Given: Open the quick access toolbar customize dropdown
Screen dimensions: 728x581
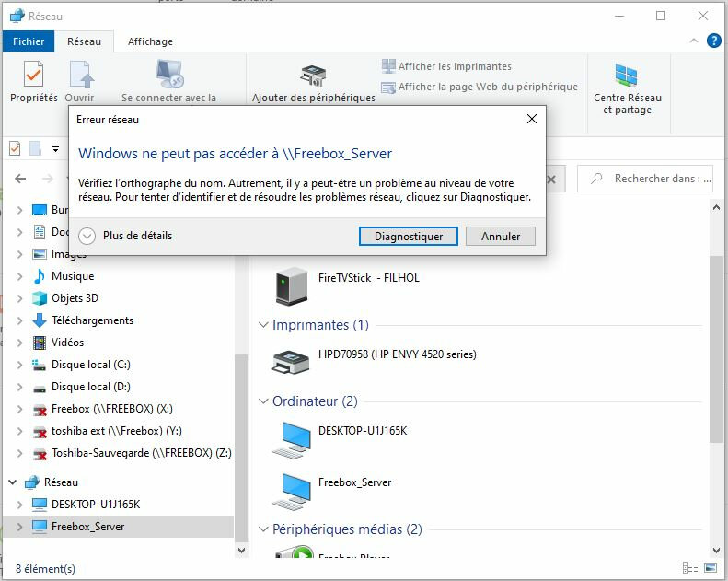Looking at the screenshot, I should coord(56,149).
